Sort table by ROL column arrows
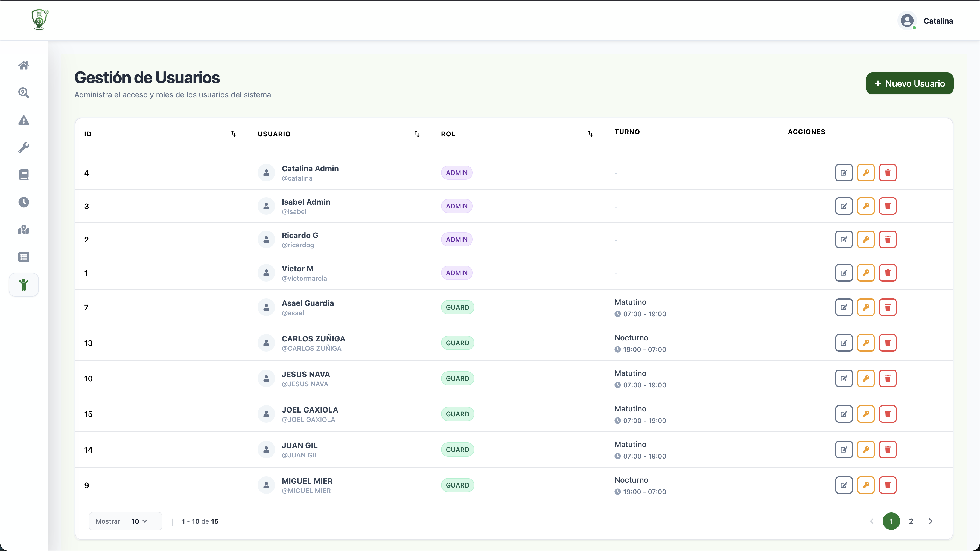This screenshot has height=551, width=980. (x=590, y=134)
